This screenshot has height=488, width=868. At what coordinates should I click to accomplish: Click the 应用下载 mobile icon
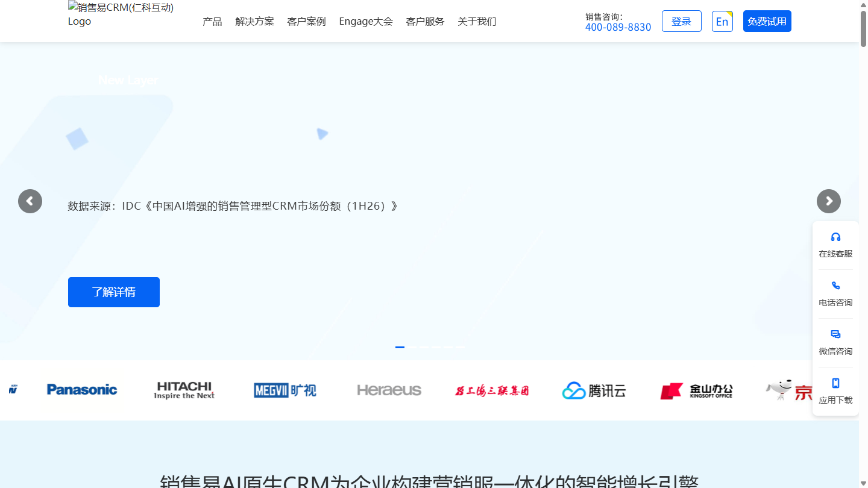[x=835, y=383]
